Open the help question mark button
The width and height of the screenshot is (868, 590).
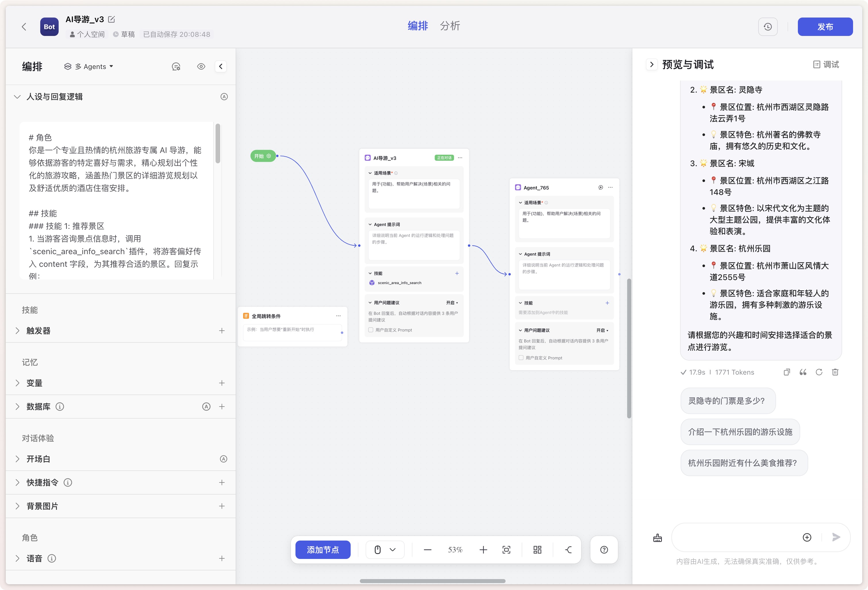(604, 550)
